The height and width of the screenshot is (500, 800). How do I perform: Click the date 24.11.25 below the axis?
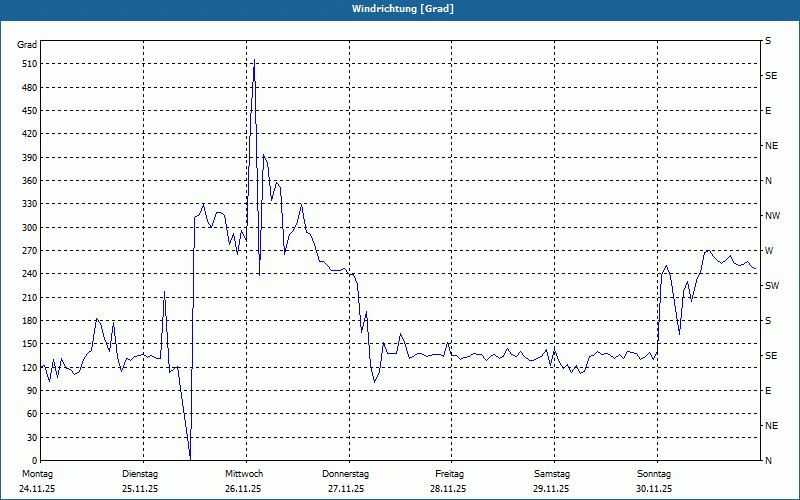click(x=37, y=489)
